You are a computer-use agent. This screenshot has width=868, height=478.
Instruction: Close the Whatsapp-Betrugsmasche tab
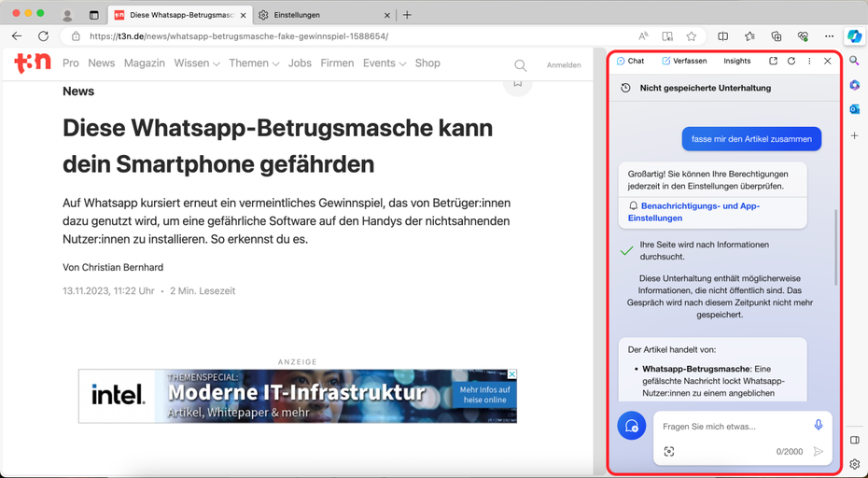point(243,16)
